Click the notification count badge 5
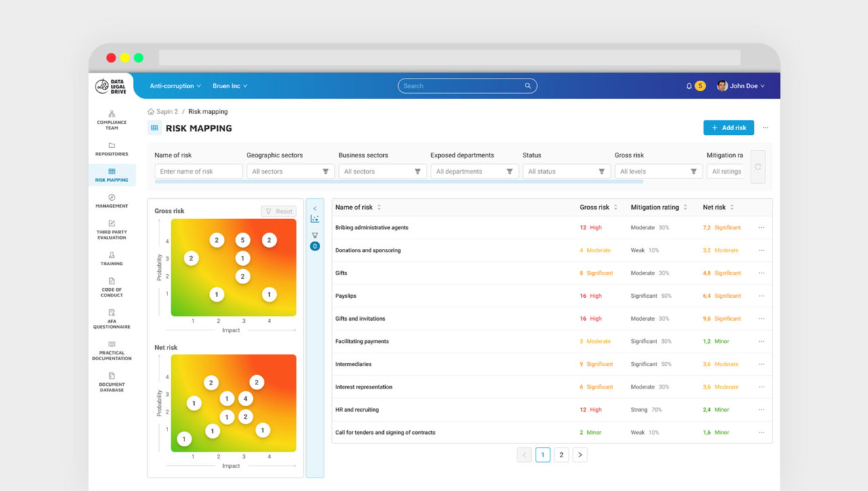The height and width of the screenshot is (491, 868). coord(700,86)
